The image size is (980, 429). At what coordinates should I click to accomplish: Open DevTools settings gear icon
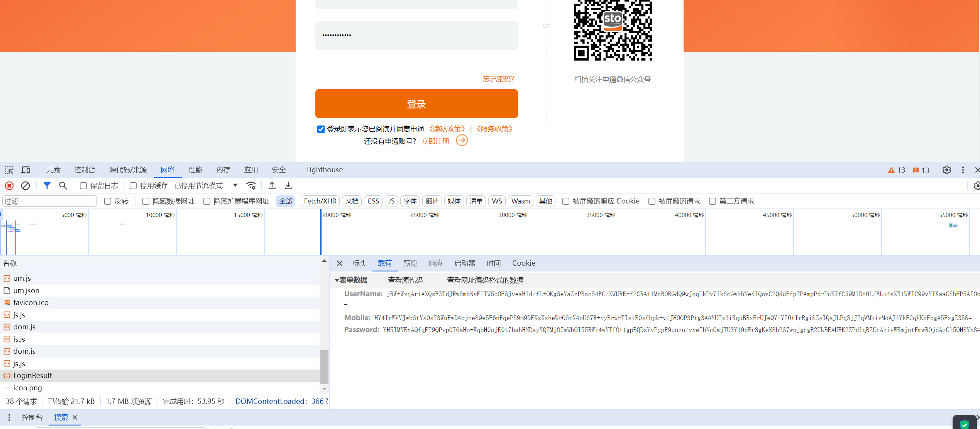946,170
